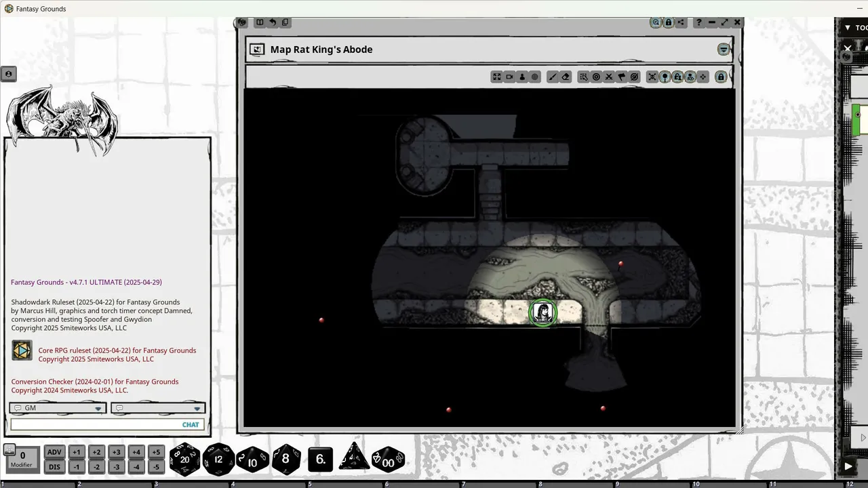The image size is (868, 488).
Task: Click the image record icon beside map title
Action: coord(256,49)
